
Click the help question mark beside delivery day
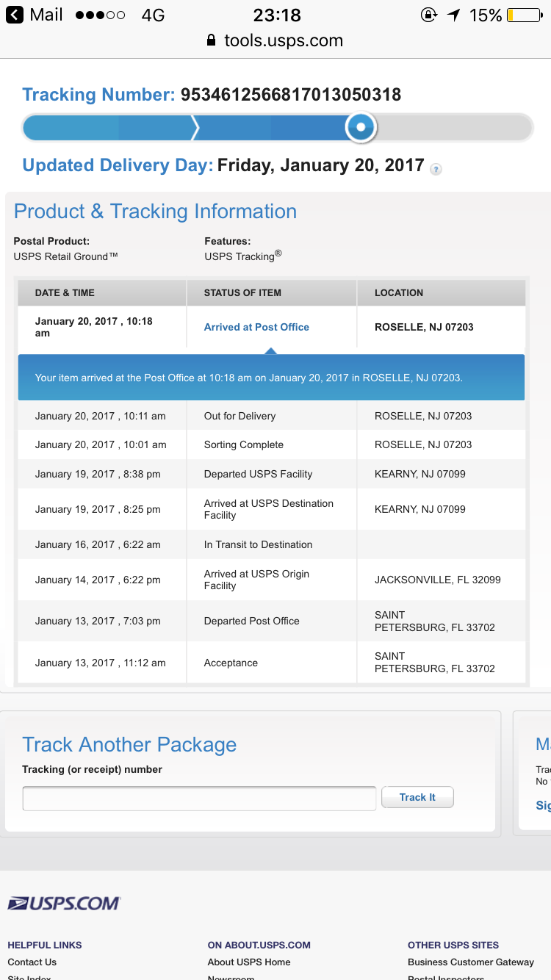(x=436, y=170)
